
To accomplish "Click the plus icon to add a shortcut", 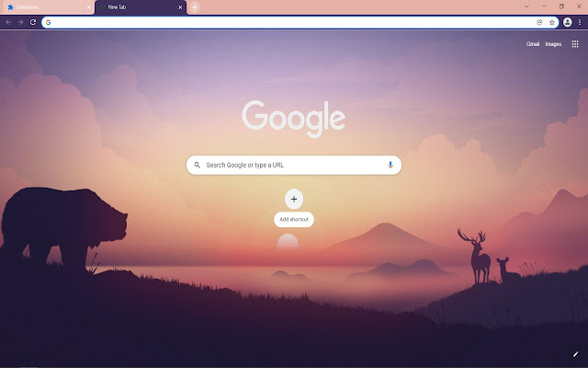I will [294, 199].
